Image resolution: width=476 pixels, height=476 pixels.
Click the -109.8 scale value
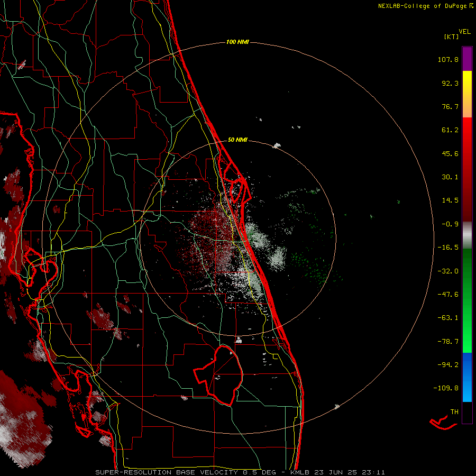point(446,388)
